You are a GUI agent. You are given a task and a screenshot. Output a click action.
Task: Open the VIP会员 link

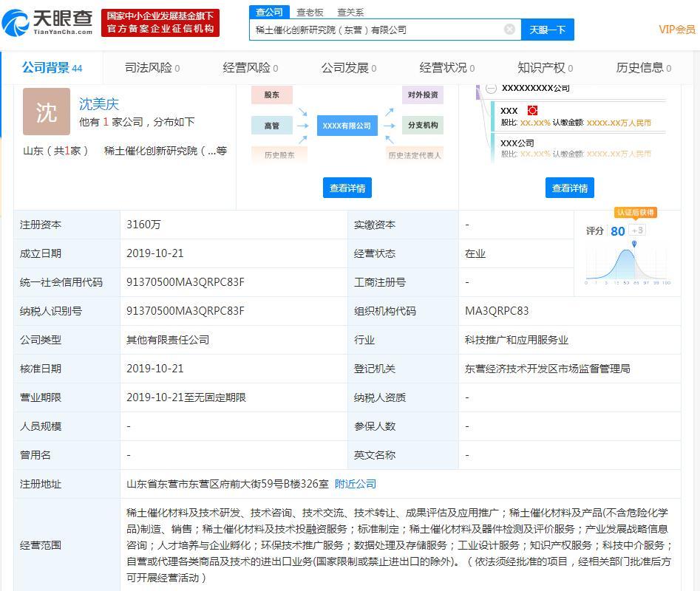click(x=677, y=30)
